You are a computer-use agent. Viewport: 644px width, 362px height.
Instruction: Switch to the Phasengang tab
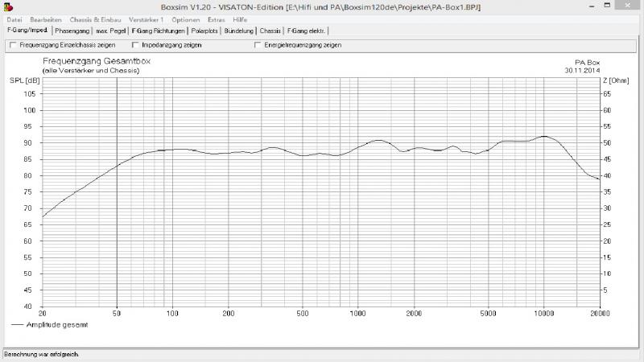point(72,31)
